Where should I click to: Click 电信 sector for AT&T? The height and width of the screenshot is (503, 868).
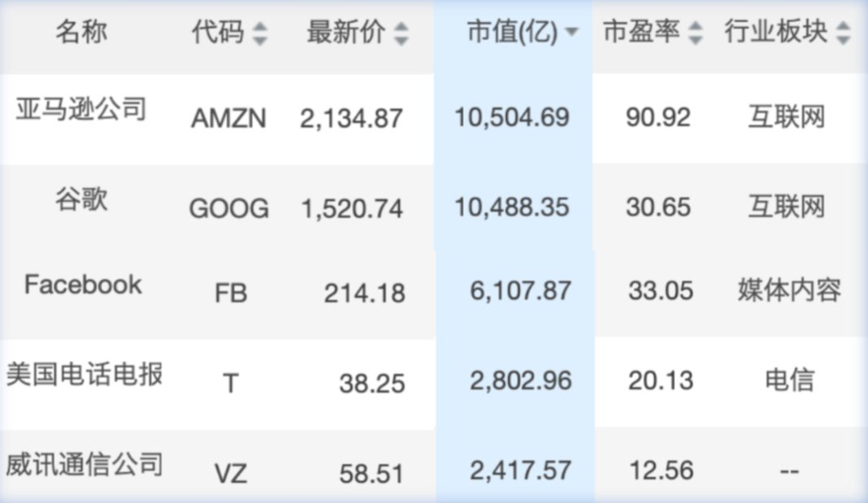pos(789,381)
